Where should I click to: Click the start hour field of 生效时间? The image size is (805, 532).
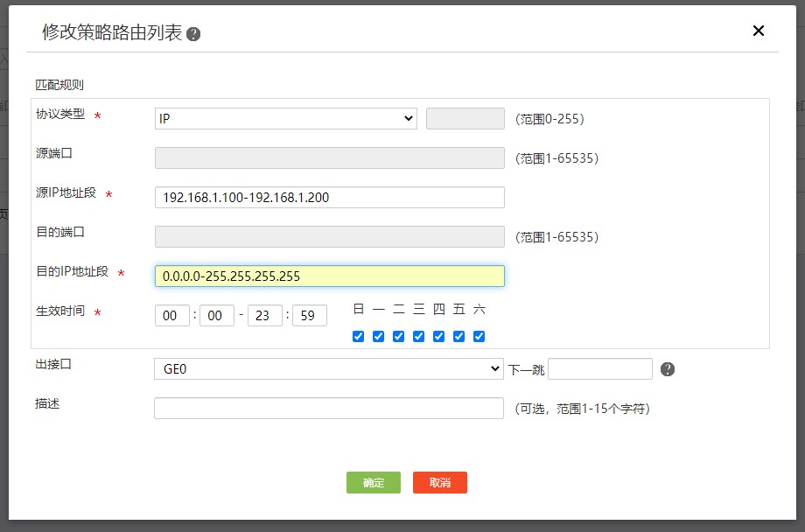(x=172, y=315)
